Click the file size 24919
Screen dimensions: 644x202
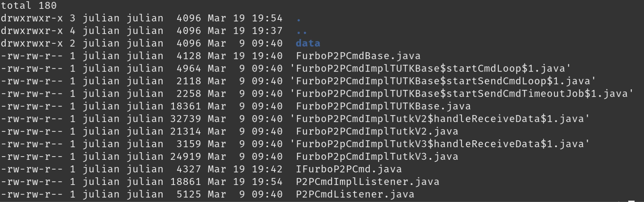pyautogui.click(x=186, y=157)
